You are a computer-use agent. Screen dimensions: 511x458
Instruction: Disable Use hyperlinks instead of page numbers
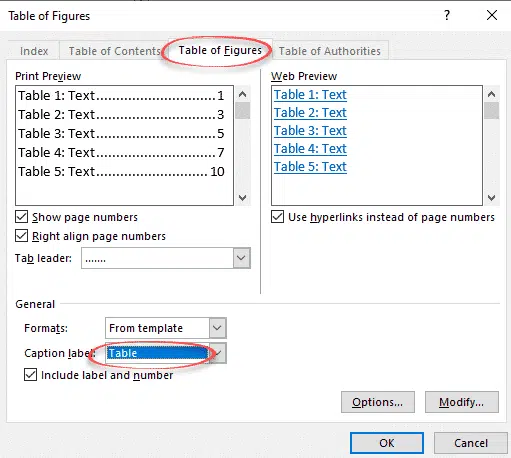click(277, 217)
